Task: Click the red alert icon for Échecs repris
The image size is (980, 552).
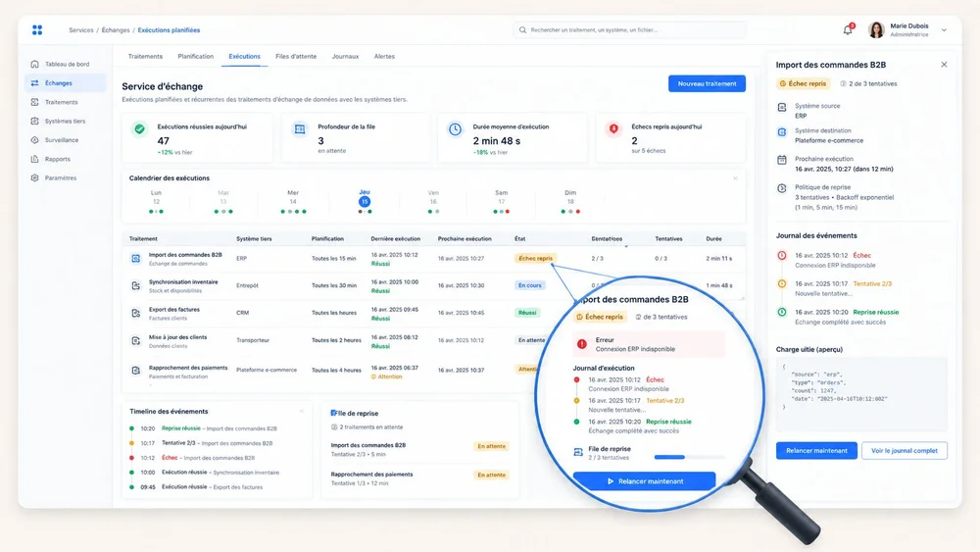Action: (x=613, y=128)
